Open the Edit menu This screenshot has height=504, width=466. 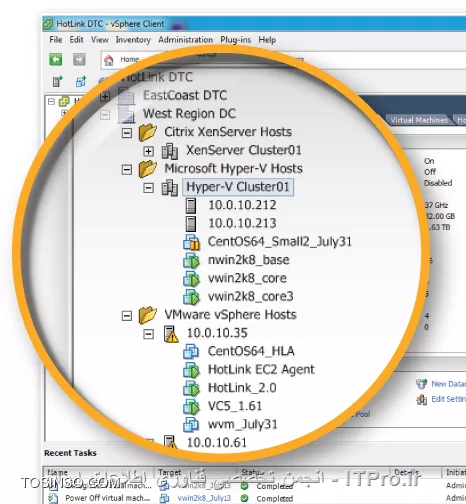[x=76, y=40]
